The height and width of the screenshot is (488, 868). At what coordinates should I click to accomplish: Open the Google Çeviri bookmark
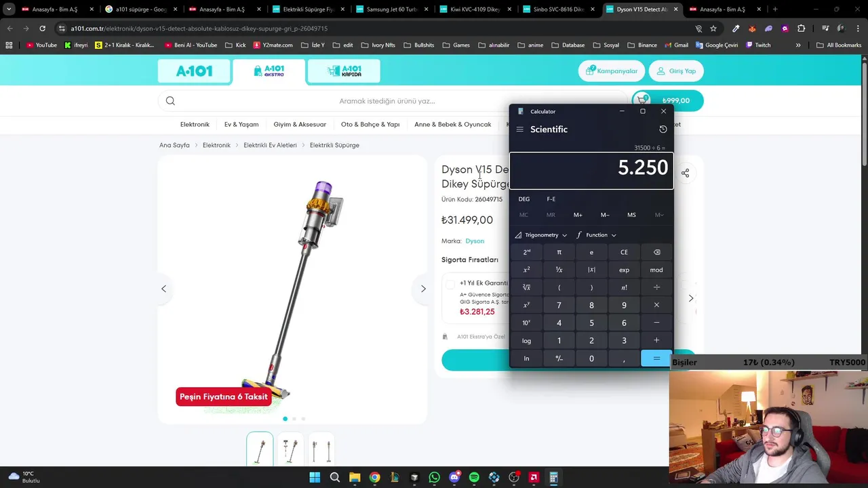tap(716, 45)
